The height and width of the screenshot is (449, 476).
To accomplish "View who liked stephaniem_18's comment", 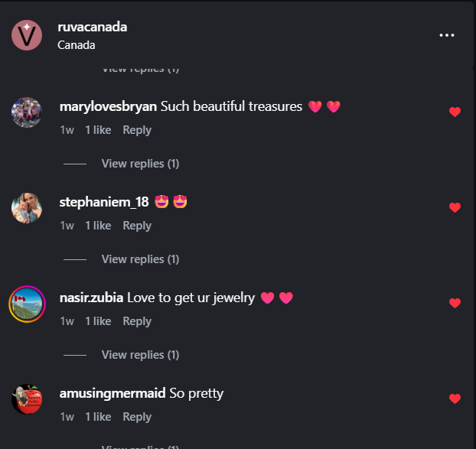I will (98, 226).
